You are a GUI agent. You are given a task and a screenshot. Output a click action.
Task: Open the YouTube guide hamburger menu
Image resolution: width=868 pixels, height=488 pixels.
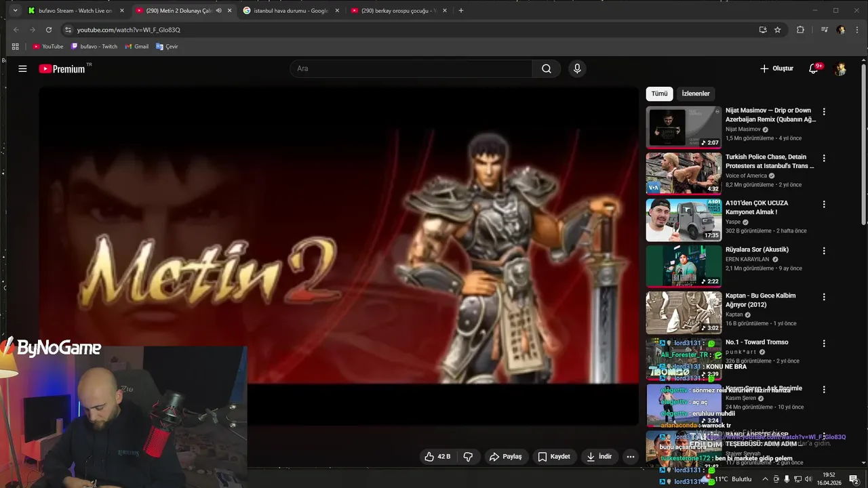(x=22, y=68)
